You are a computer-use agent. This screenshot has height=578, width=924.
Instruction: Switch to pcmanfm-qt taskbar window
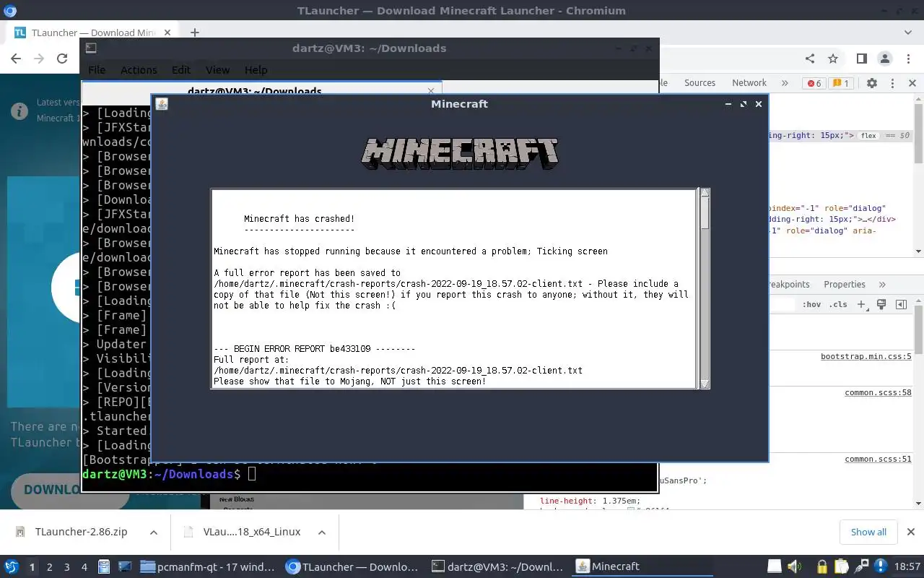click(208, 566)
